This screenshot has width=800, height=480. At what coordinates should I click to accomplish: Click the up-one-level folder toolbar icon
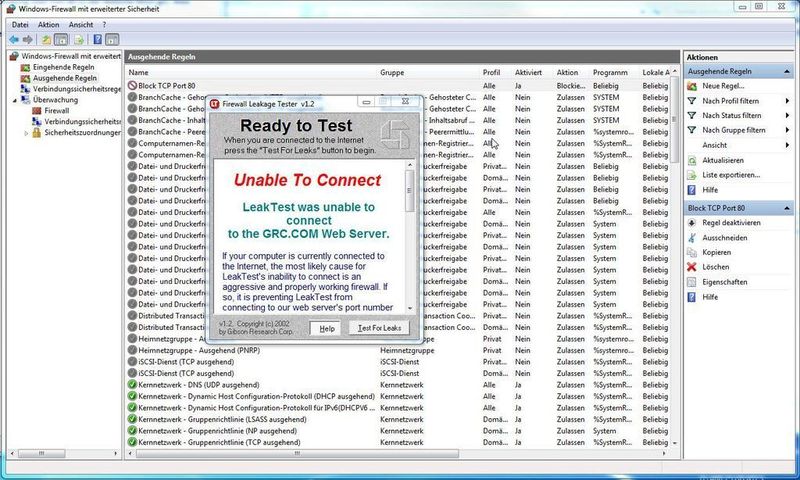pyautogui.click(x=46, y=39)
